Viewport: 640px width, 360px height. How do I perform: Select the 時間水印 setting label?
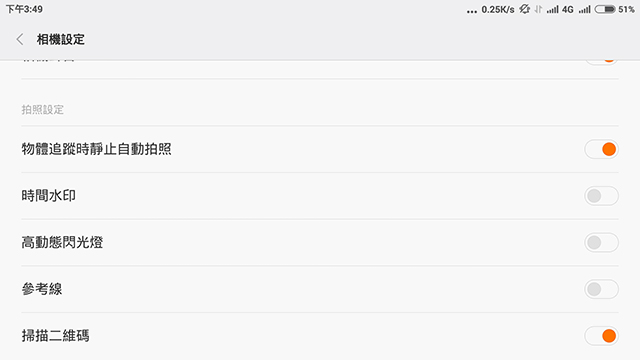tap(49, 196)
